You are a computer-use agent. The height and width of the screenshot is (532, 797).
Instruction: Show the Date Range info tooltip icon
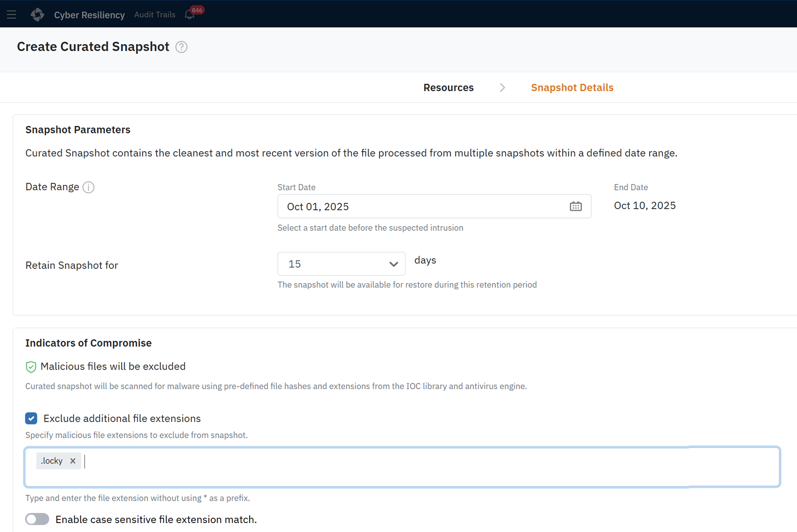[x=89, y=187]
